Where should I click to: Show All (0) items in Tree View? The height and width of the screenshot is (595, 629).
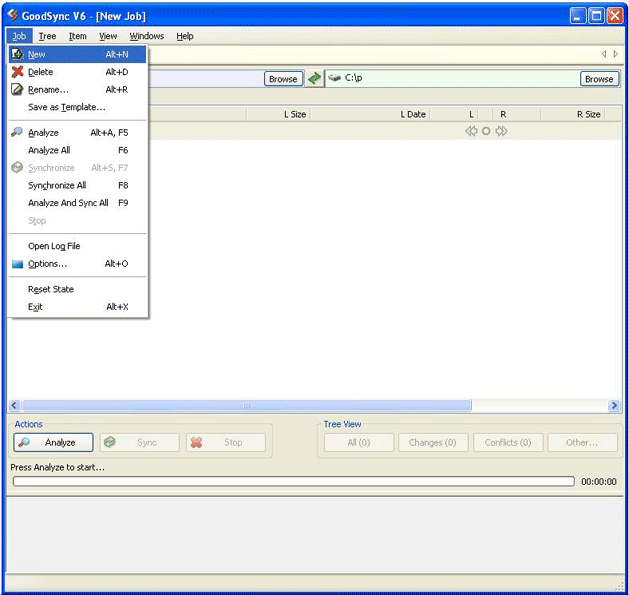point(359,443)
